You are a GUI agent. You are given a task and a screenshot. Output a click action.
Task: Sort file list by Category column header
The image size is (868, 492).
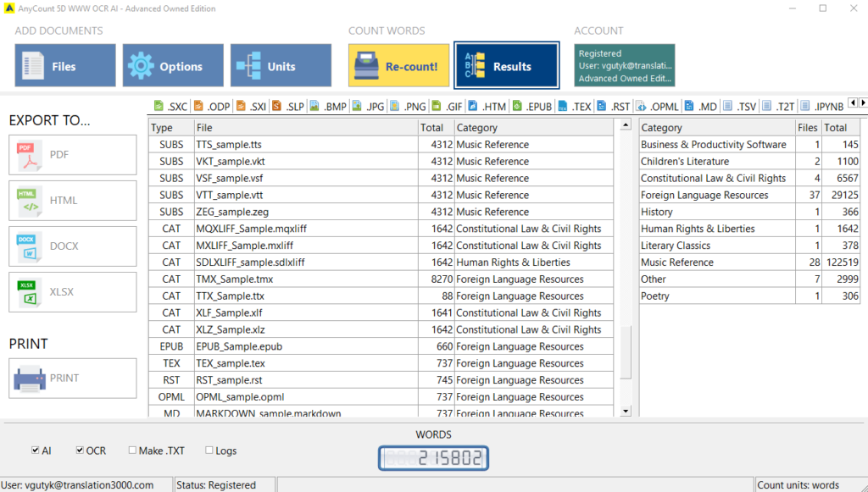point(532,128)
